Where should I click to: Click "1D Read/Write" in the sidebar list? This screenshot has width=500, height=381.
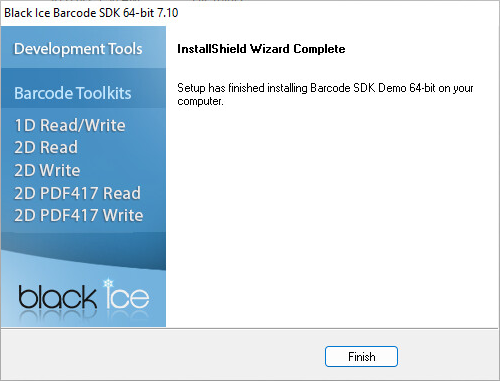(70, 125)
